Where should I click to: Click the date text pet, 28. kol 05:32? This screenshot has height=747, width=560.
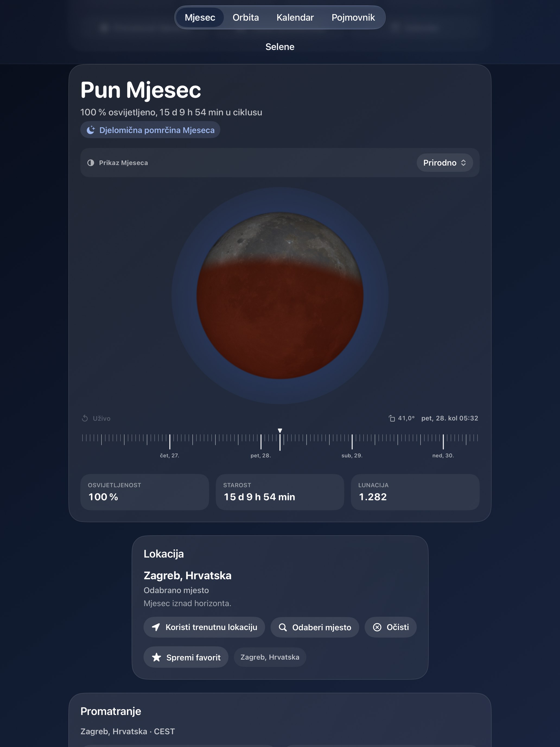(450, 418)
